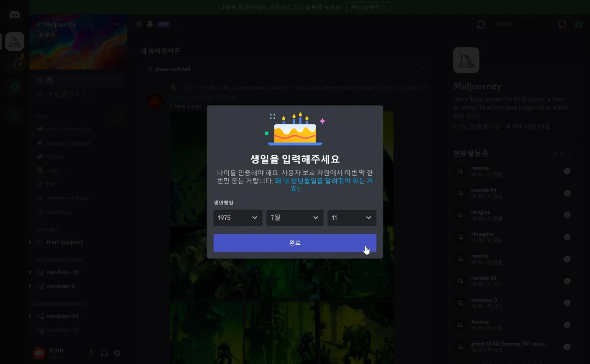
Task: Open the newbies-3 active thread
Action: click(x=513, y=303)
